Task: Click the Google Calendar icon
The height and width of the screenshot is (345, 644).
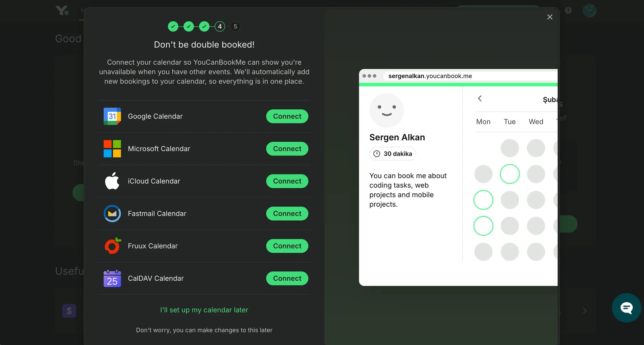Action: (112, 116)
